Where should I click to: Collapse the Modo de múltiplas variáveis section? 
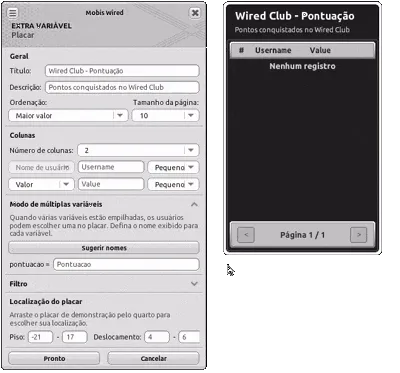[x=194, y=204]
